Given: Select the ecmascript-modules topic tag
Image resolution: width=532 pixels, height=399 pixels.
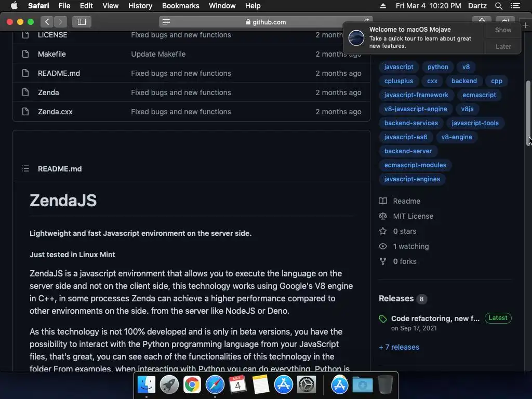Looking at the screenshot, I should 415,165.
